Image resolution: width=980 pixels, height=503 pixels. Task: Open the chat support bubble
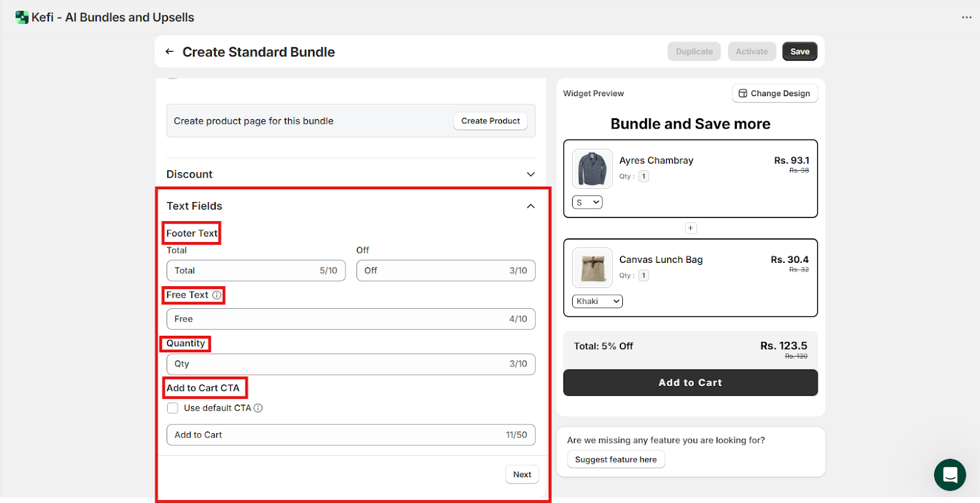tap(949, 475)
